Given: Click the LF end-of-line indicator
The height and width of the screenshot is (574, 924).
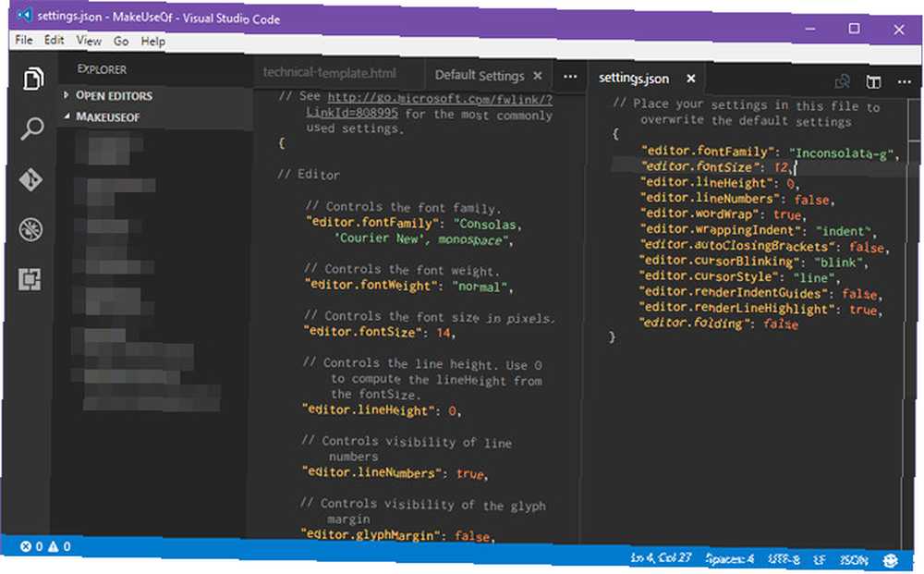Looking at the screenshot, I should 819,560.
